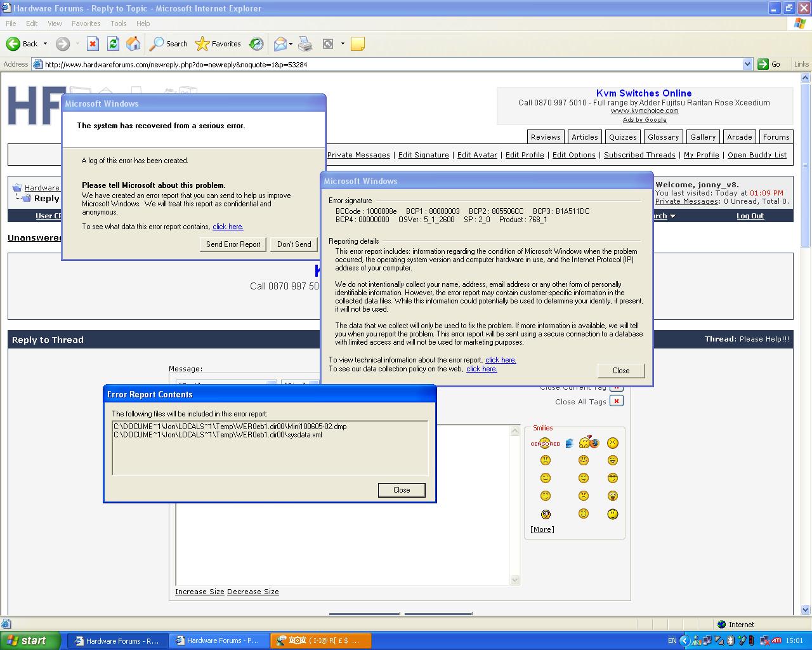Expand the Search dropdown in forum navbar
This screenshot has width=812, height=650.
672,216
